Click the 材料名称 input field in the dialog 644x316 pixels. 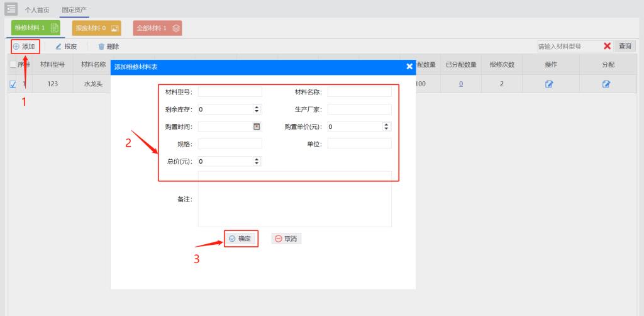pyautogui.click(x=359, y=92)
